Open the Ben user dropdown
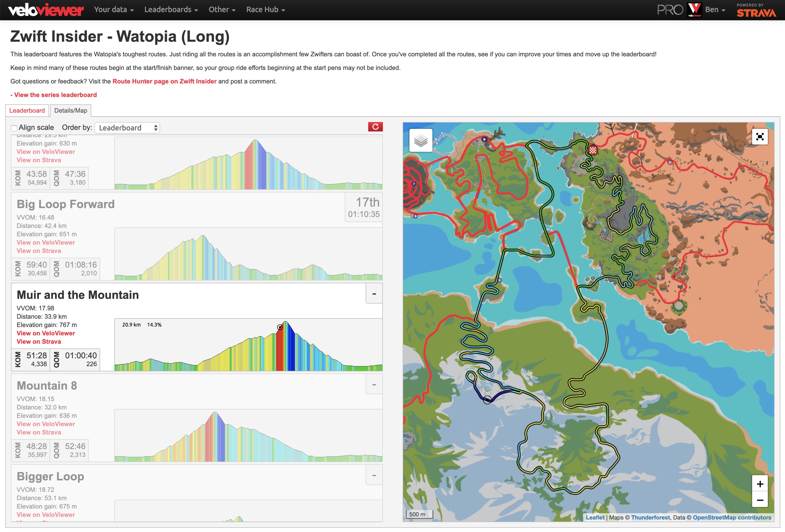 (715, 9)
